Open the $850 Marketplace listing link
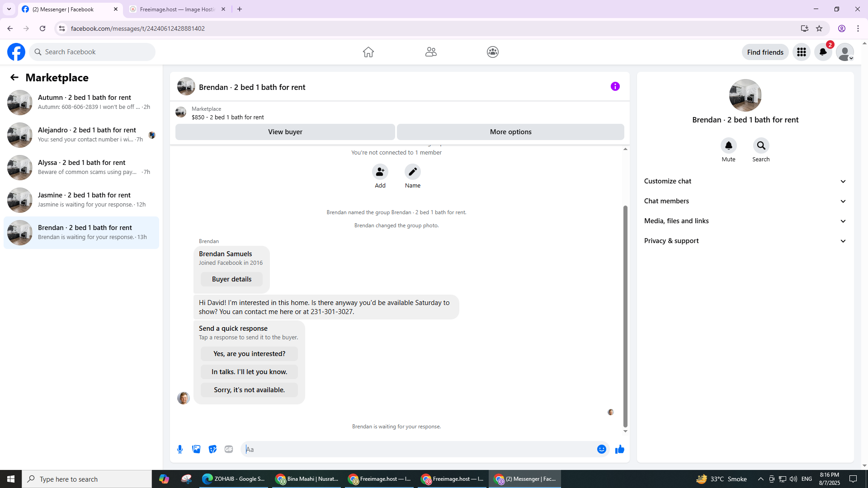 pyautogui.click(x=227, y=117)
